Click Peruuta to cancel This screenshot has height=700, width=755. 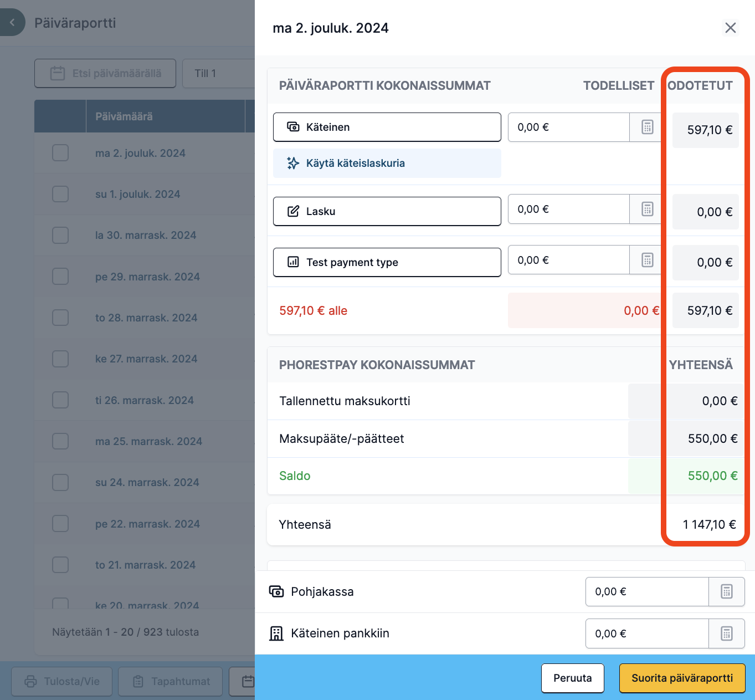coord(573,678)
